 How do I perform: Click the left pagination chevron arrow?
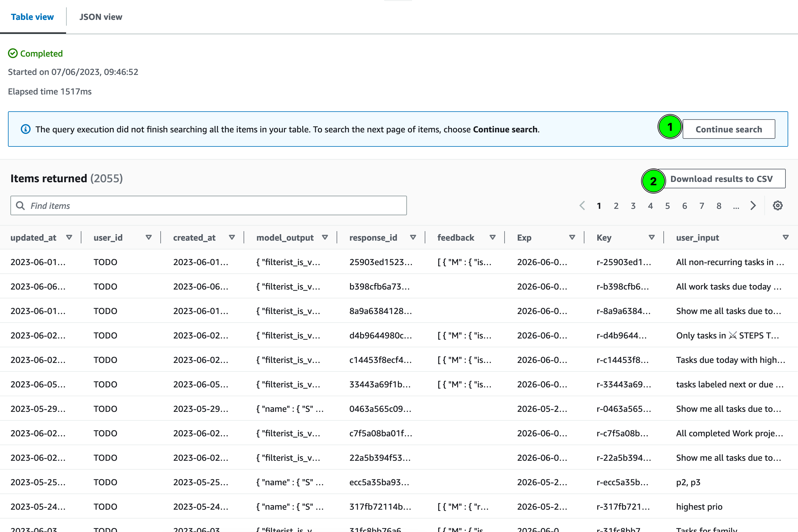coord(582,205)
